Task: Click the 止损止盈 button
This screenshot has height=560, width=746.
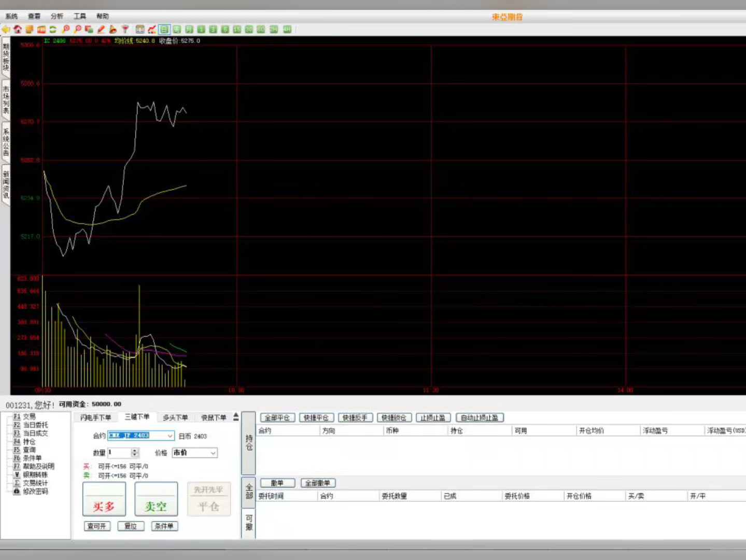Action: (433, 417)
